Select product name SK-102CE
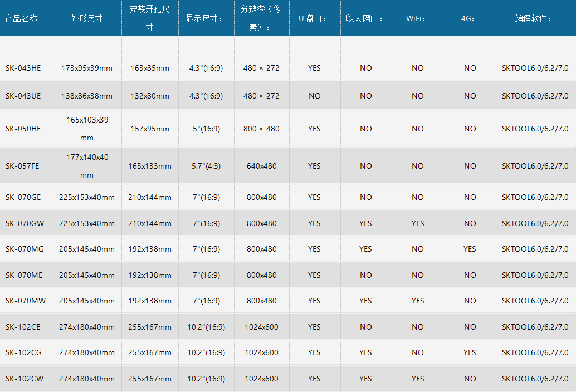This screenshot has height=392, width=576. pos(23,327)
